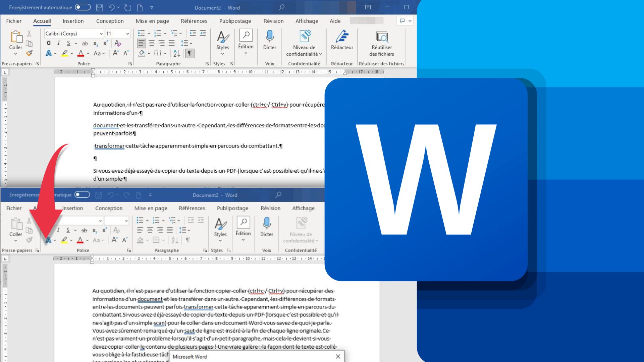Image resolution: width=644 pixels, height=362 pixels.
Task: Justify text in top Paragraphe group
Action: click(171, 43)
